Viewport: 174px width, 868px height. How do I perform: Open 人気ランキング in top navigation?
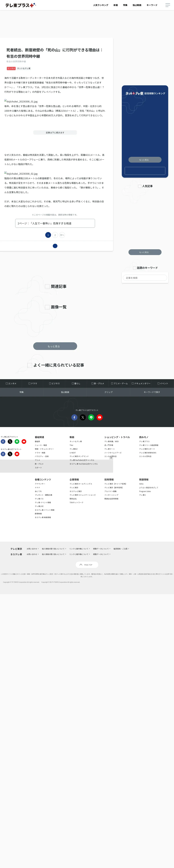click(101, 5)
